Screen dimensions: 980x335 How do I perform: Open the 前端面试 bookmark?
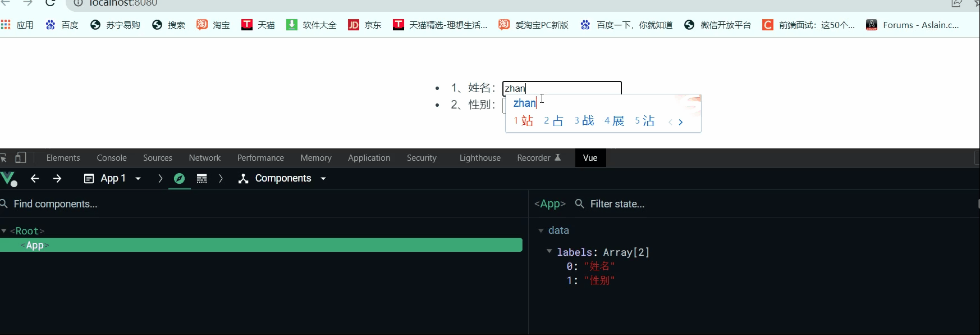click(x=809, y=25)
